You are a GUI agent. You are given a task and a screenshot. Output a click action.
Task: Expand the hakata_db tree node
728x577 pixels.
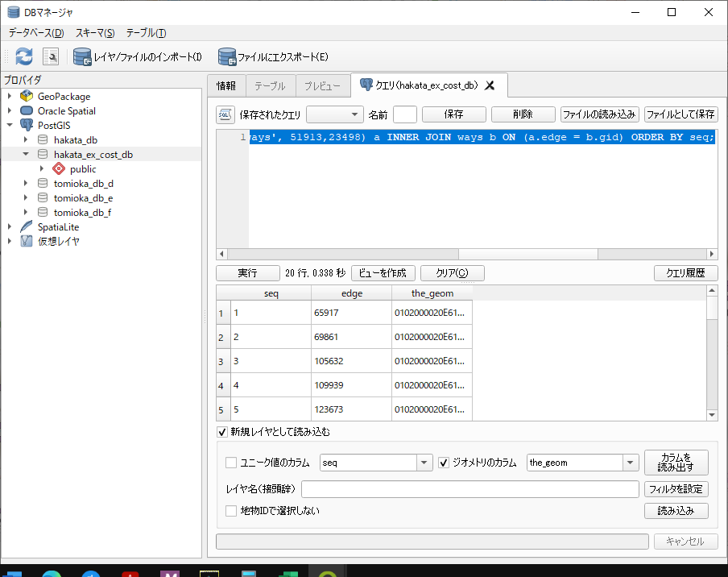(26, 140)
